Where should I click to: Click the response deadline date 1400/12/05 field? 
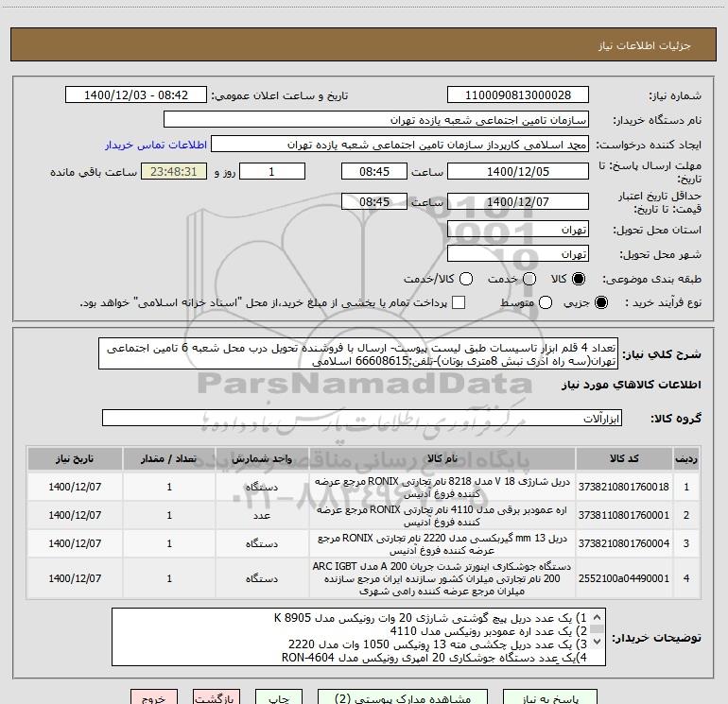(518, 171)
